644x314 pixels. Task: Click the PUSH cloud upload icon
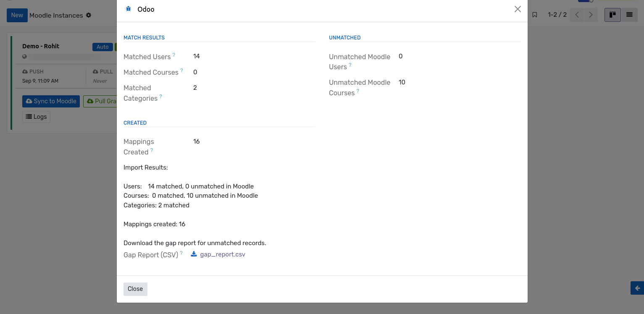coord(25,72)
